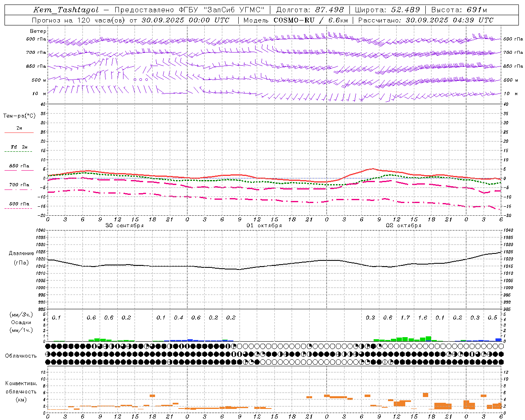Image resolution: width=525 pixels, height=420 pixels.
Task: Click the precipitation value 0.4
Action: [178, 317]
